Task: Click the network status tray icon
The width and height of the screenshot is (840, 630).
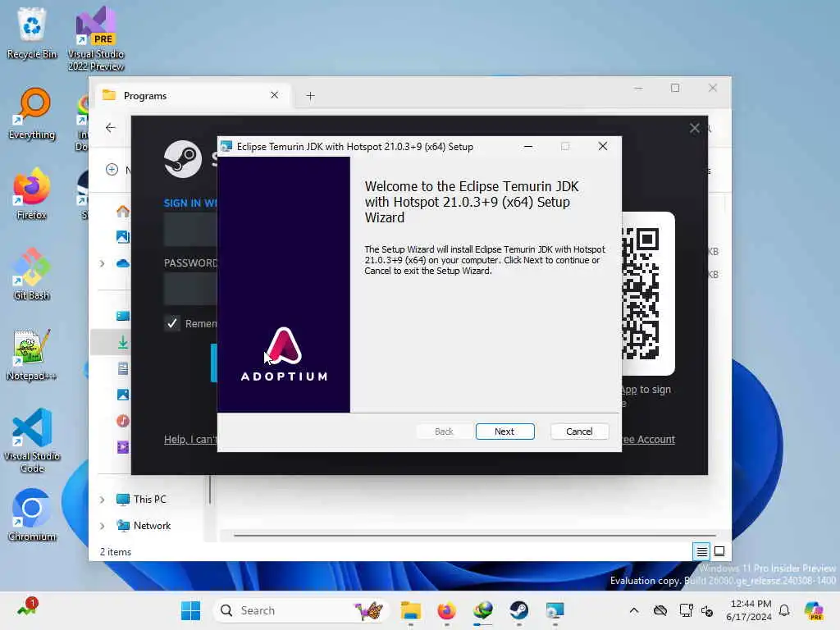Action: 686,610
